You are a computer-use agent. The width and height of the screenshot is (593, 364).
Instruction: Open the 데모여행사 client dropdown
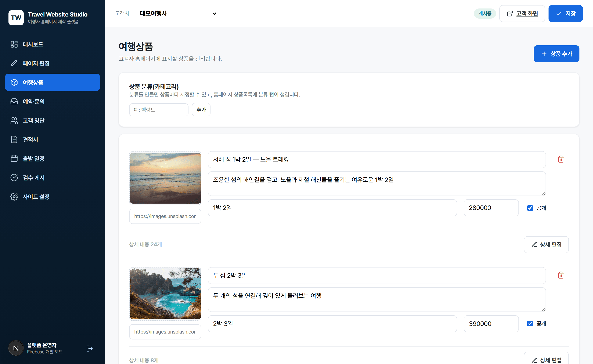[178, 14]
